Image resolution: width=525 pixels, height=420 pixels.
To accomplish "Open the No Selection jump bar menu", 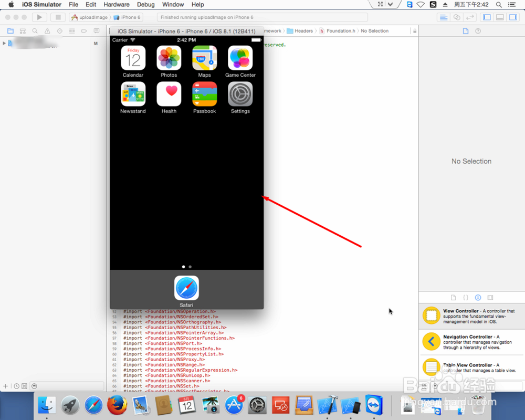I will tap(374, 30).
